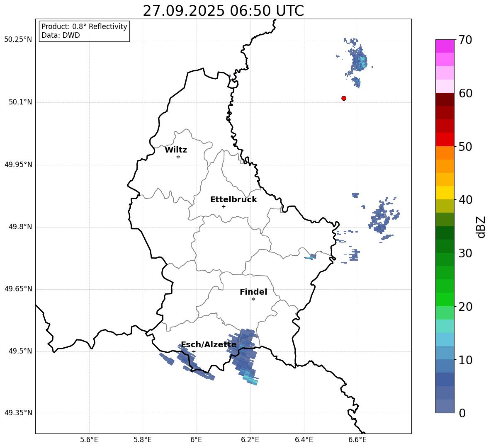Click the magenta swatch at colorbar top
The height and width of the screenshot is (448, 491).
pyautogui.click(x=445, y=46)
